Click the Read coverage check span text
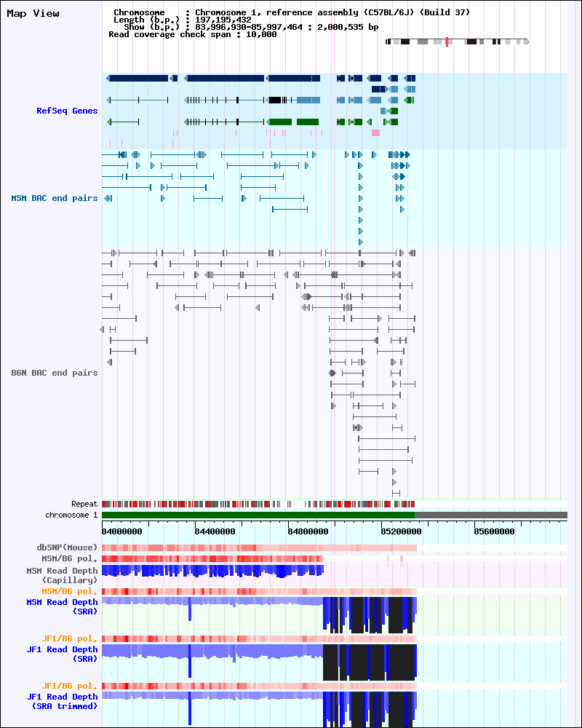This screenshot has width=582, height=728. (193, 34)
